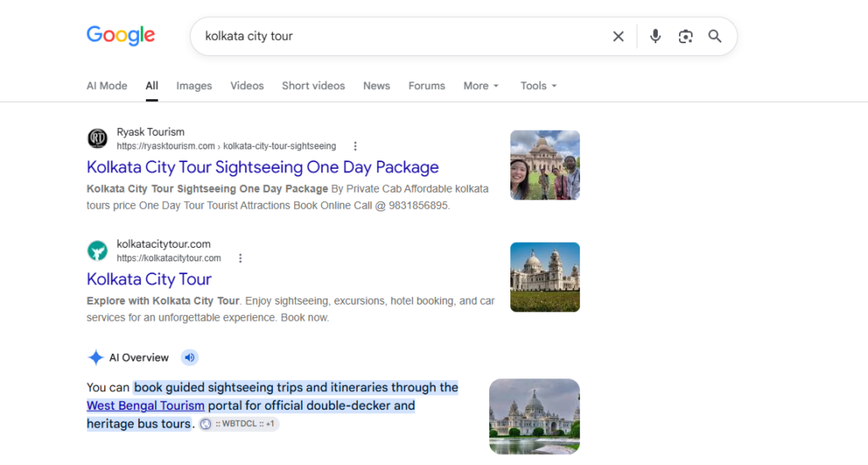Click the Google logo

click(x=120, y=36)
